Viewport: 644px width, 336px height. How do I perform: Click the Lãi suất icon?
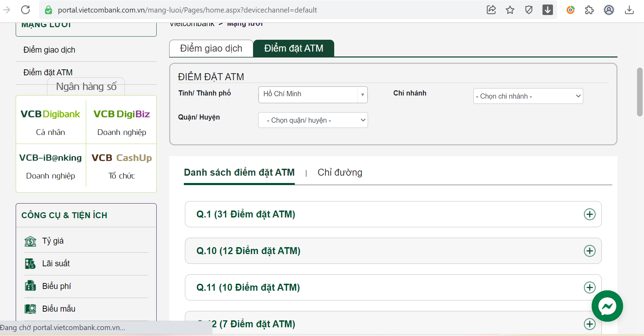[30, 264]
